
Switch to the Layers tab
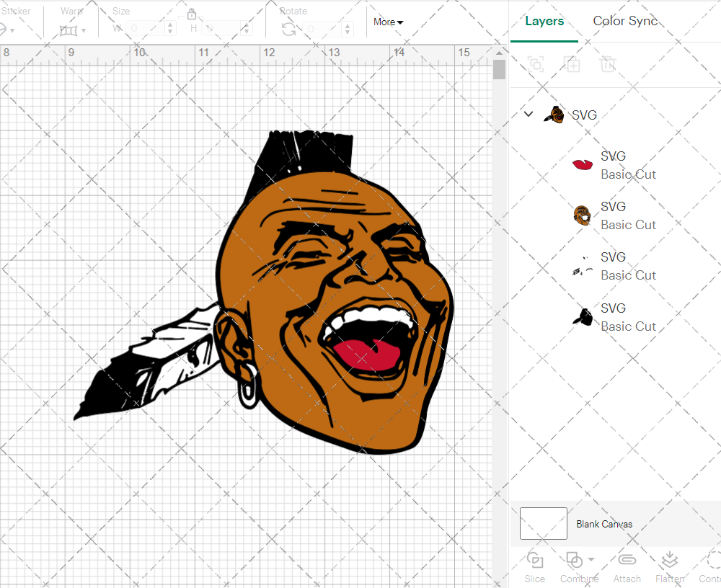pos(544,21)
